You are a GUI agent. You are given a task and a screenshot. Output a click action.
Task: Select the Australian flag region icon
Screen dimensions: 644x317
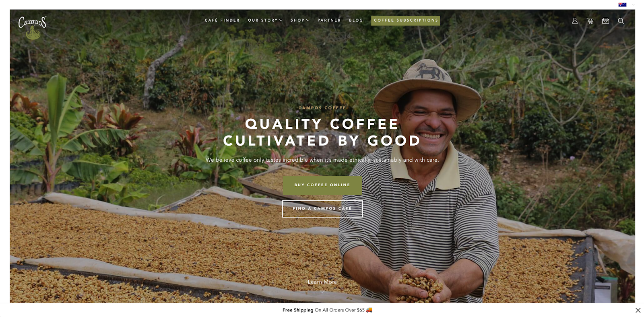[622, 5]
